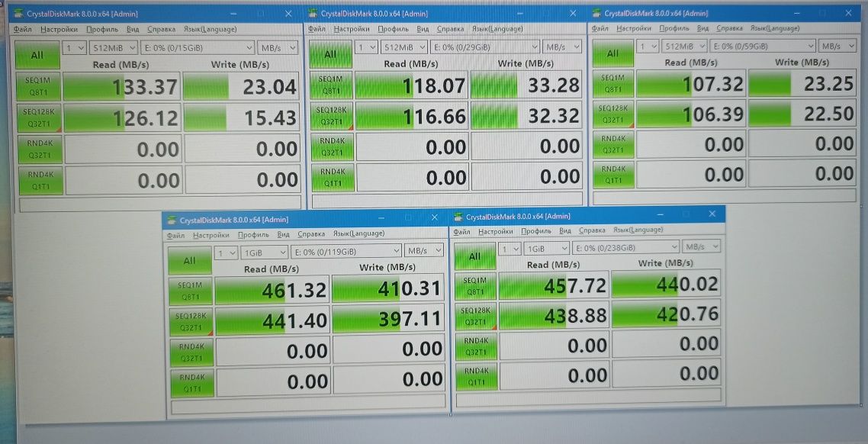Click CrystalDiskMark title icon in the 29GiB window
The image size is (868, 444).
(x=313, y=14)
